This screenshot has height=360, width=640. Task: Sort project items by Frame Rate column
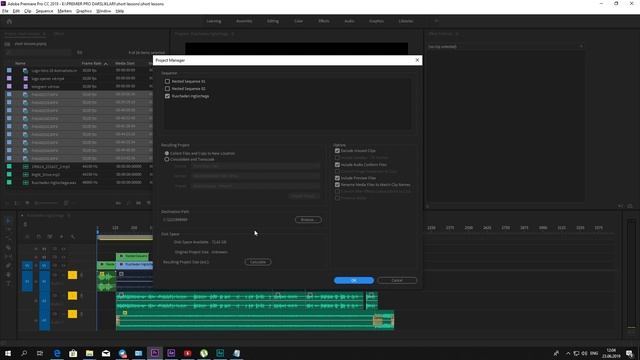92,63
